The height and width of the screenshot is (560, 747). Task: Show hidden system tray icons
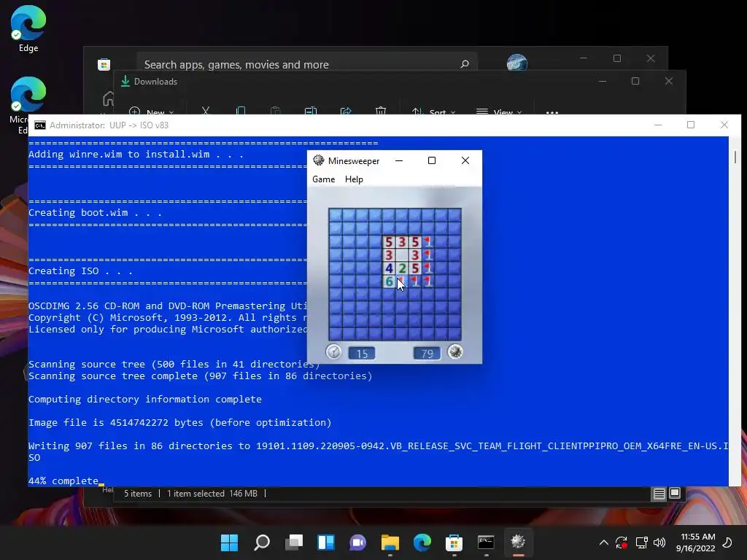(x=603, y=542)
